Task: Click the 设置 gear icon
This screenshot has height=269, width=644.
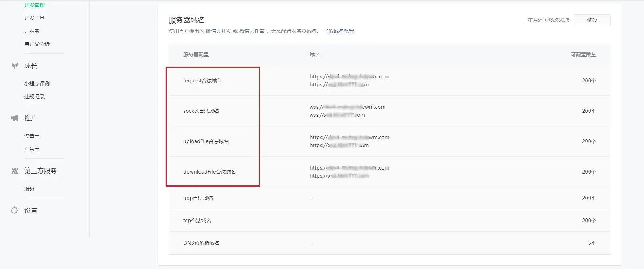Action: [14, 210]
